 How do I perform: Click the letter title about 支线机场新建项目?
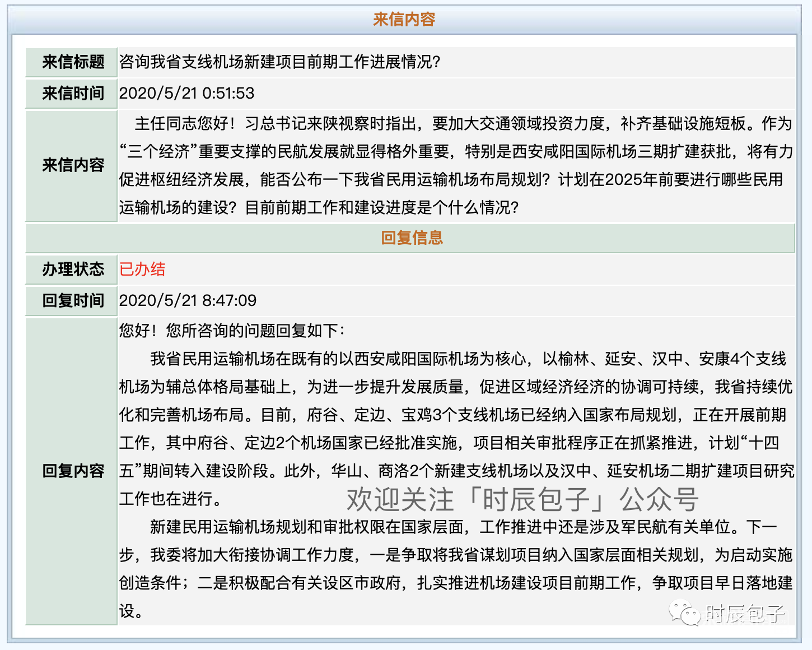tap(279, 62)
